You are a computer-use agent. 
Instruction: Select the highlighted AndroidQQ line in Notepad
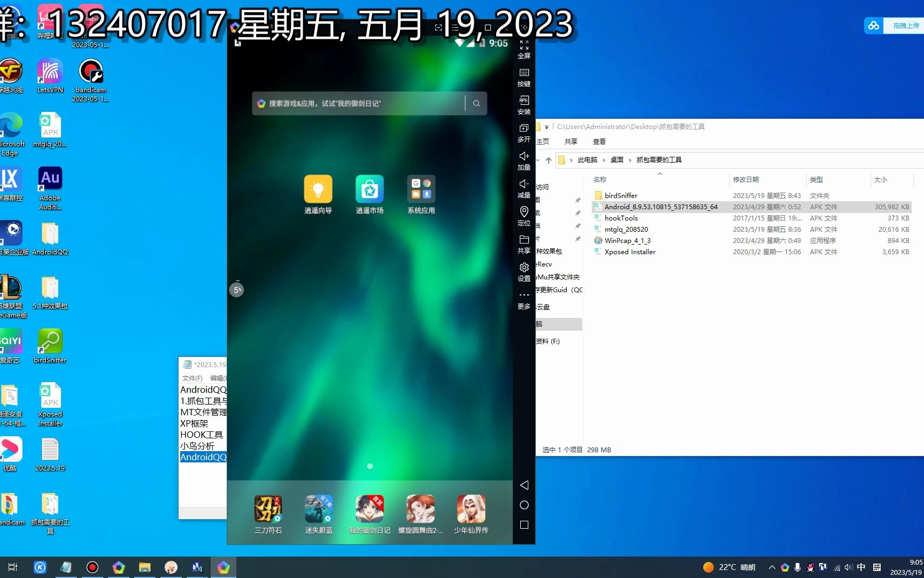(203, 457)
